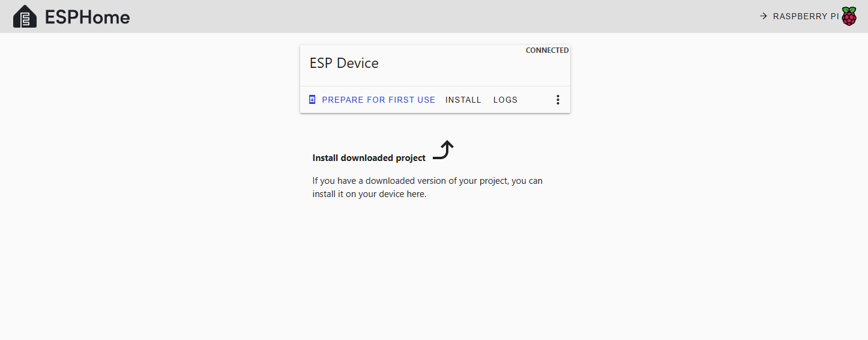Select the ESP Device card title

tap(344, 63)
